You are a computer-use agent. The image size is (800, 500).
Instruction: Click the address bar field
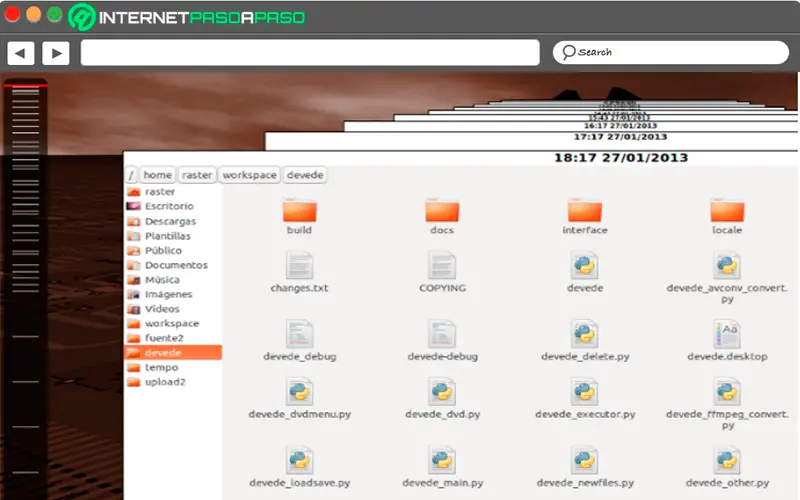coord(310,53)
